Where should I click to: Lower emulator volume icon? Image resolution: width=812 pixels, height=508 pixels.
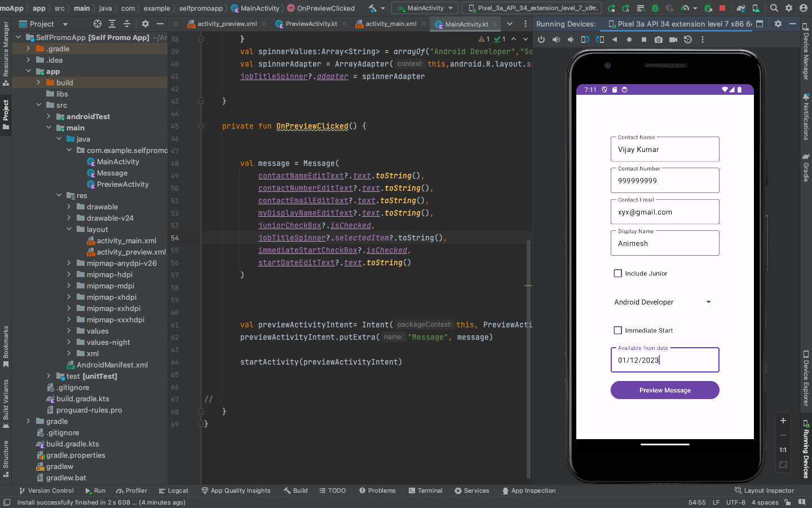pyautogui.click(x=571, y=40)
